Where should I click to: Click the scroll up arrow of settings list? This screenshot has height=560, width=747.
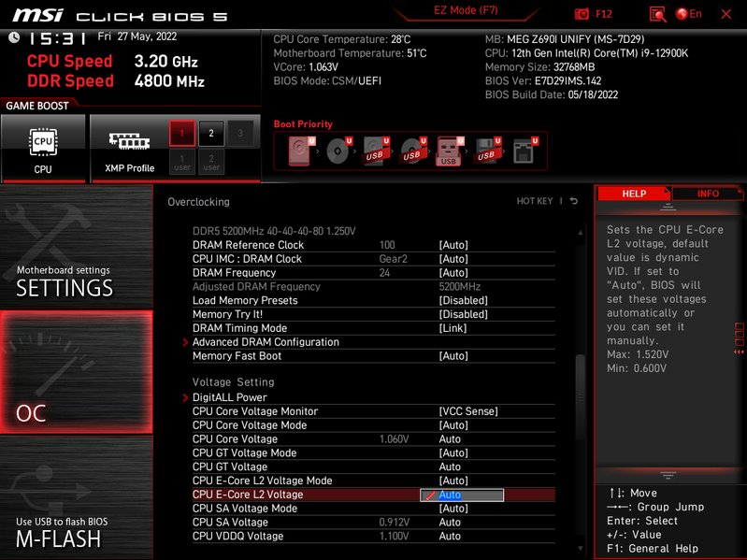pyautogui.click(x=581, y=233)
